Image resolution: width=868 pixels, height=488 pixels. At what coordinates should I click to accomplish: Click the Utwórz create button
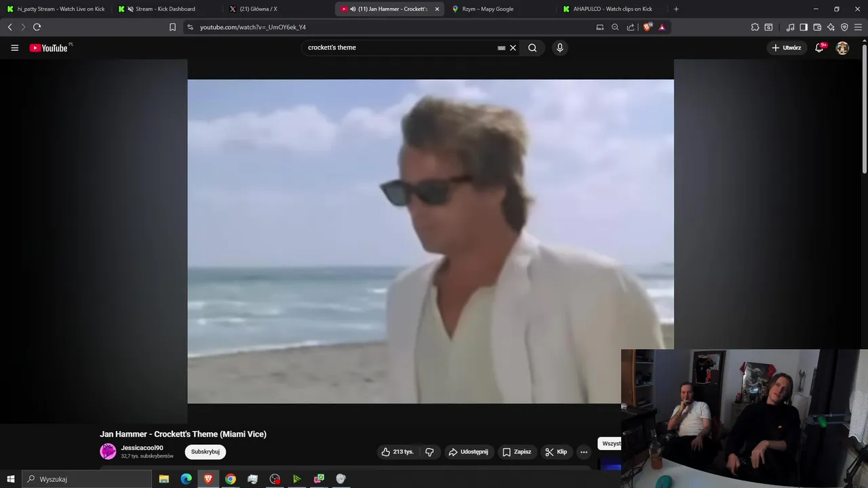coord(787,47)
